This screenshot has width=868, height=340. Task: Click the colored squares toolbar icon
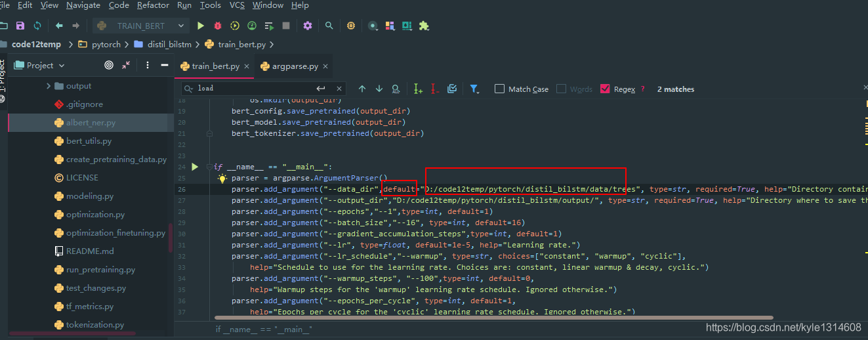390,26
